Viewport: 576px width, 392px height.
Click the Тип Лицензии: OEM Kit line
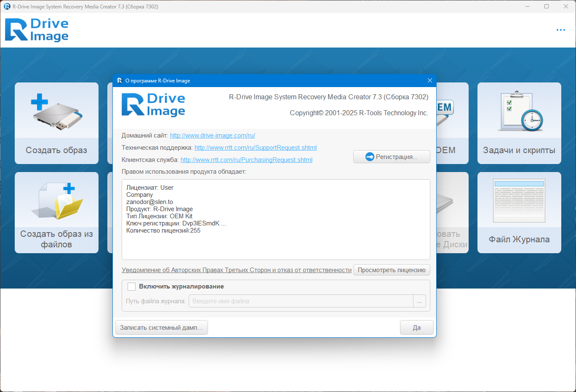click(x=159, y=216)
